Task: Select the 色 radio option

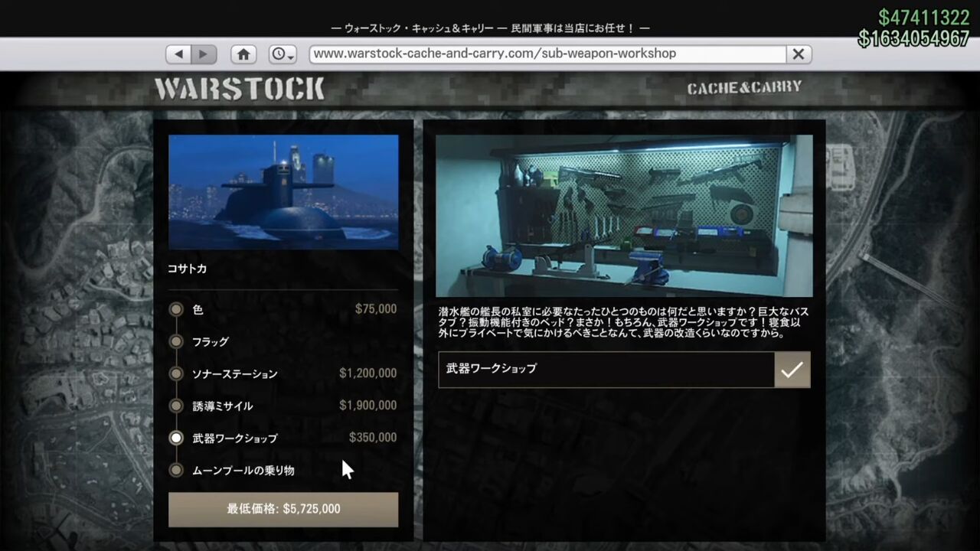Action: pyautogui.click(x=176, y=309)
